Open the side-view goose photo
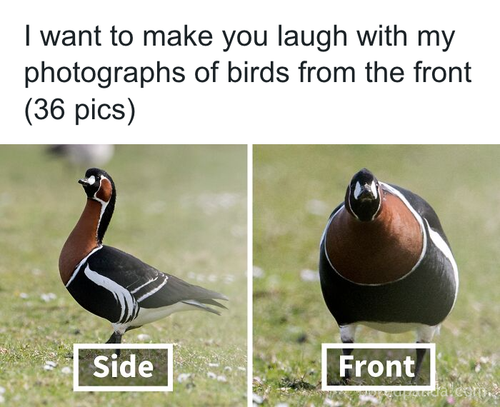500x407 pixels. point(123,275)
